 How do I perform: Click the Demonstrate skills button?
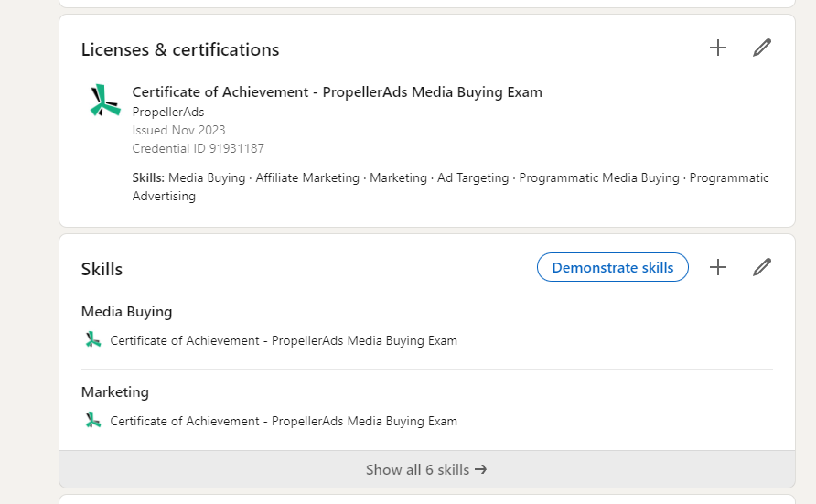[613, 267]
